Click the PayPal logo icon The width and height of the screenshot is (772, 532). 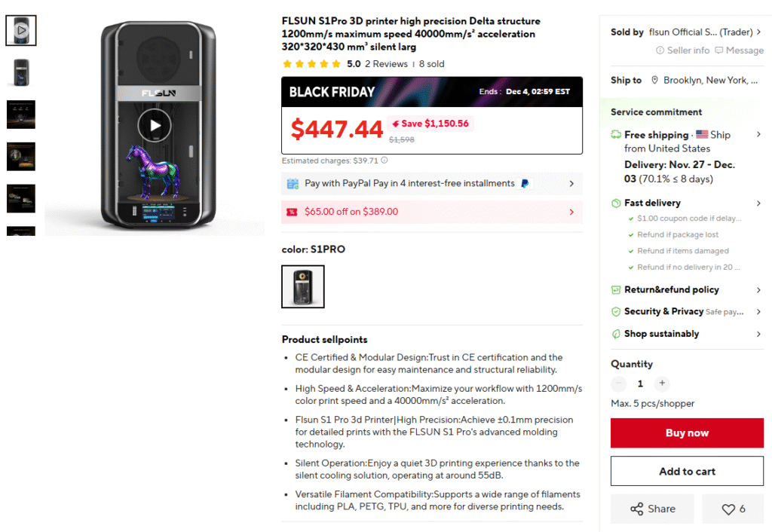[525, 183]
